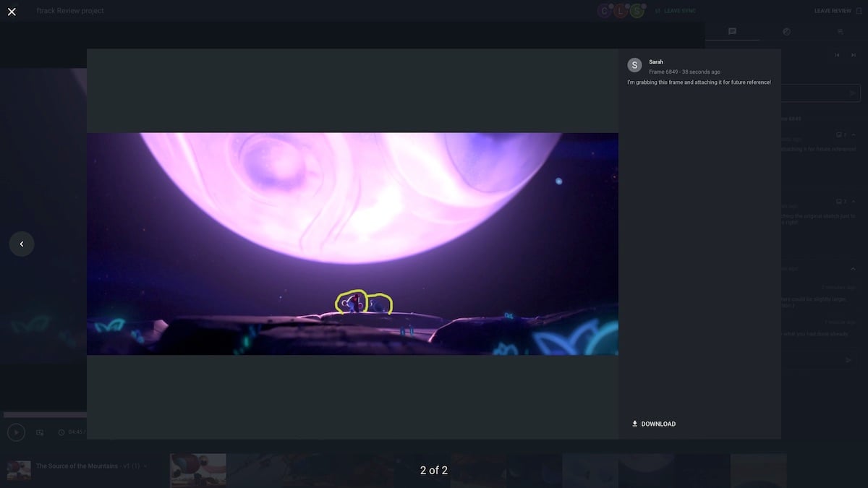Click the media icon next to Play

point(40,432)
